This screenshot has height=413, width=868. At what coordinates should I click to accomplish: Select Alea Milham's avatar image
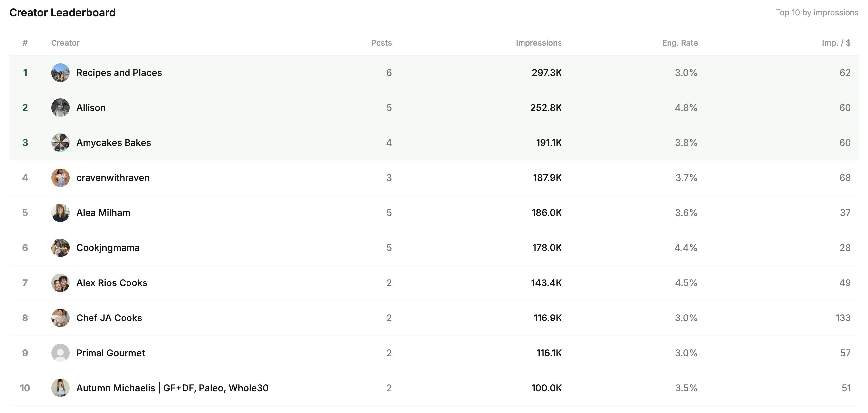coord(60,213)
